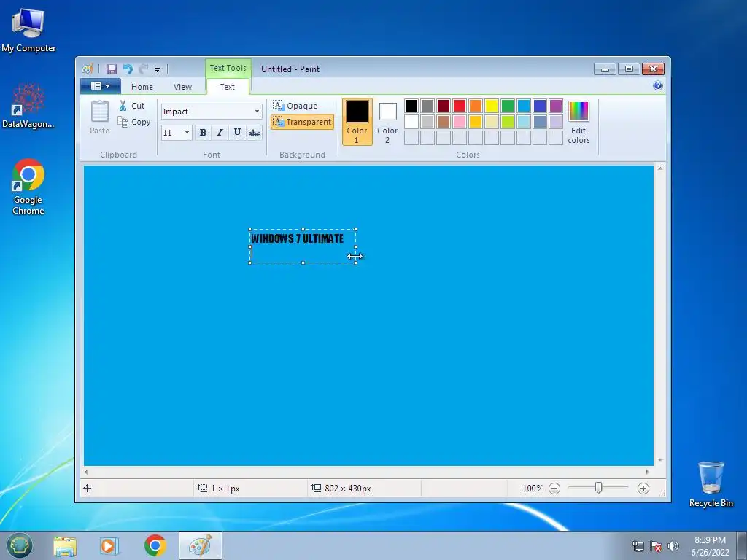Pick the black color swatch

pos(411,106)
